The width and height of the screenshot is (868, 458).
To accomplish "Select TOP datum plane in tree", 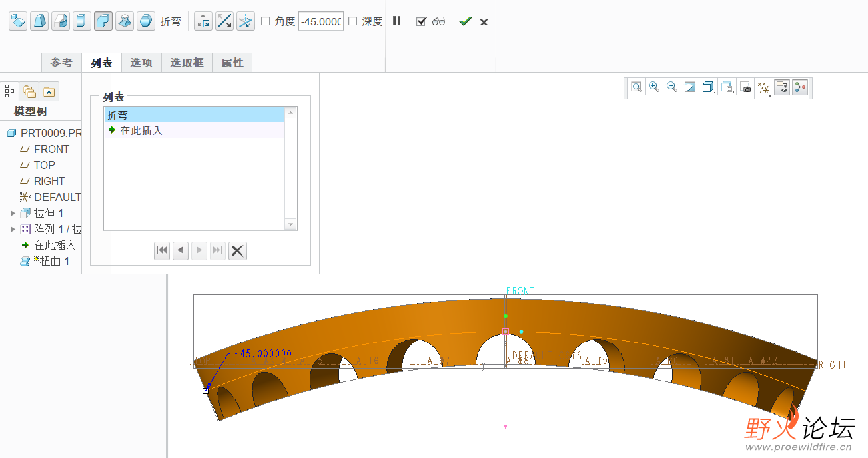I will coord(38,165).
